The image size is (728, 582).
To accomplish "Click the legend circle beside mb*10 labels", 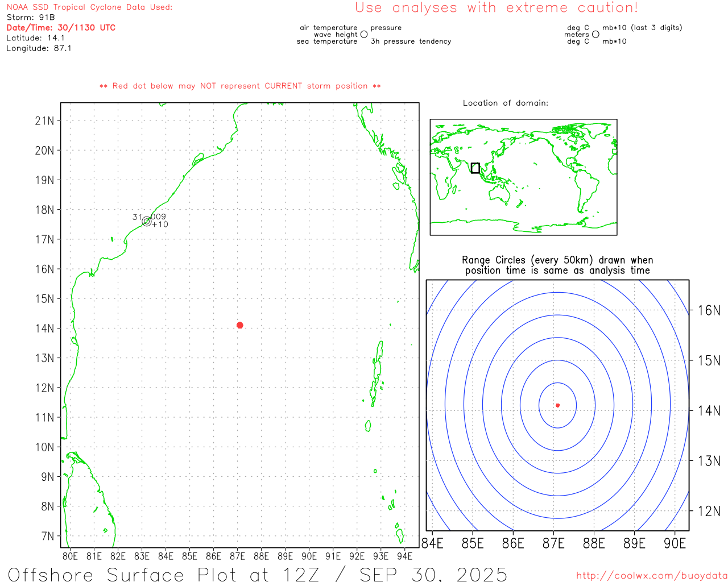I will (x=595, y=34).
